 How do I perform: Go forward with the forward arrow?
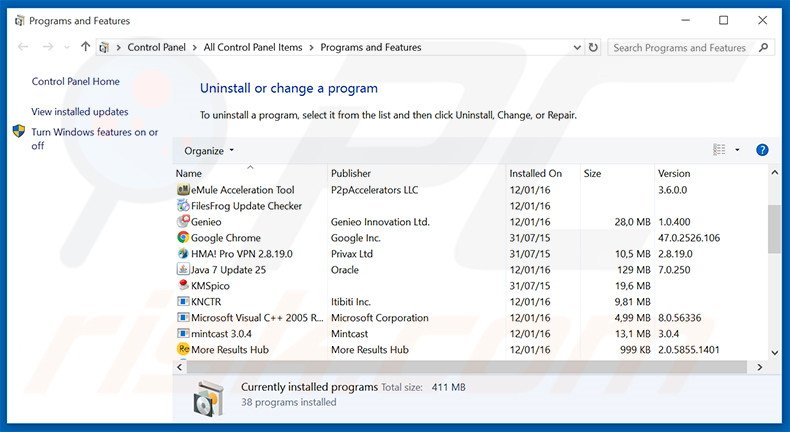point(48,47)
